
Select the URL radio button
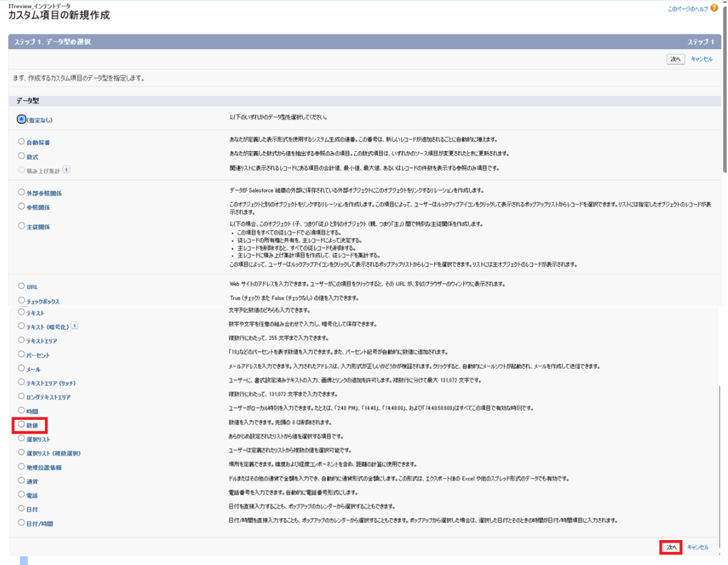[22, 286]
